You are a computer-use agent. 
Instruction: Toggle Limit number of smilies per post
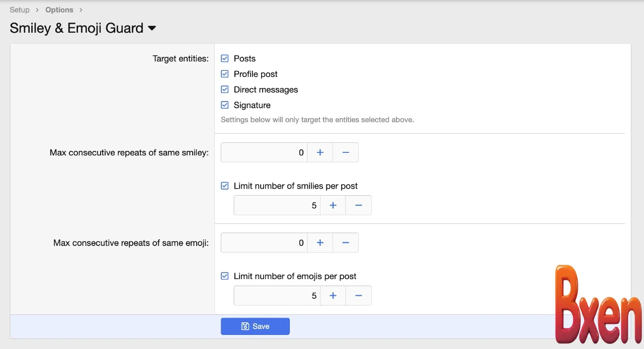(225, 186)
